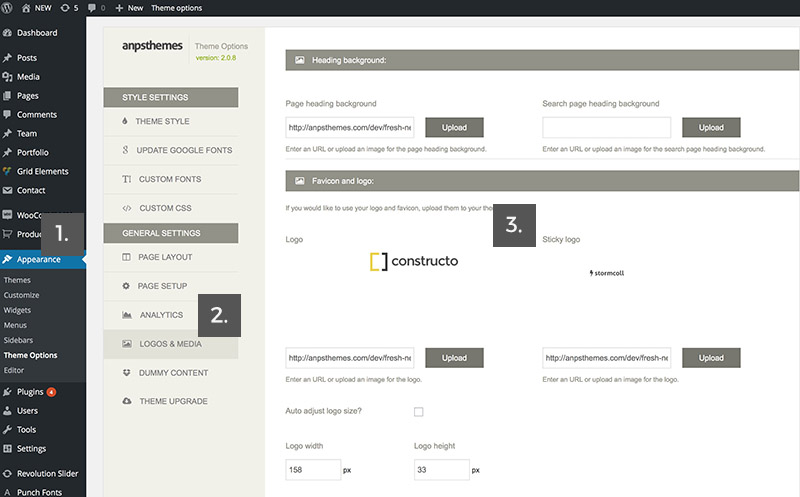The image size is (800, 497).
Task: Click the Dummy Content icon
Action: 127,373
